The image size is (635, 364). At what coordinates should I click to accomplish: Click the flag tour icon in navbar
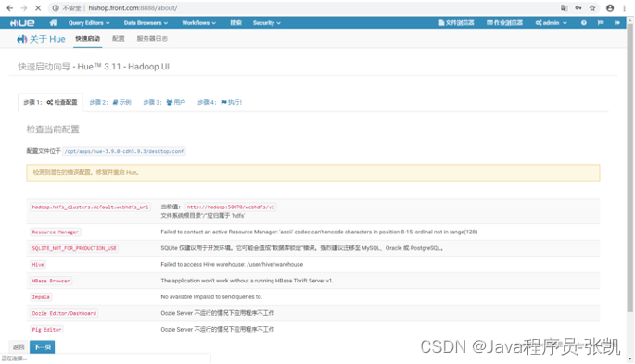[x=601, y=23]
